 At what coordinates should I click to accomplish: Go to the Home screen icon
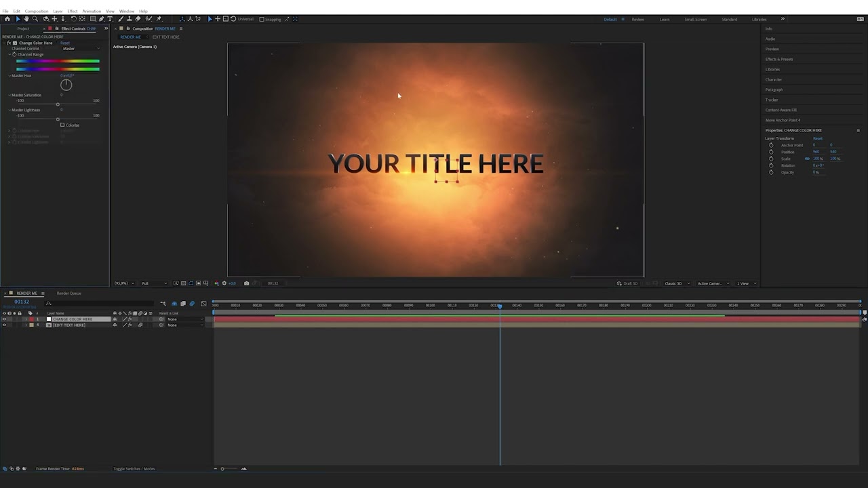pyautogui.click(x=7, y=19)
